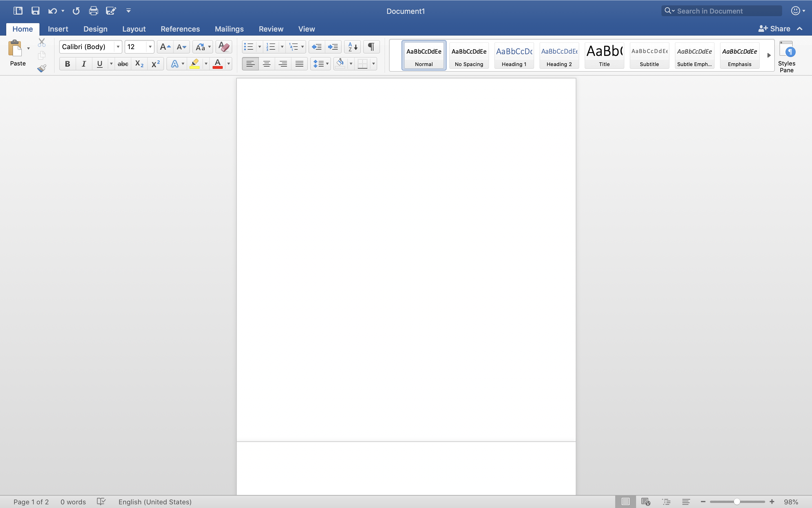Click Increase Indent icon

click(333, 47)
